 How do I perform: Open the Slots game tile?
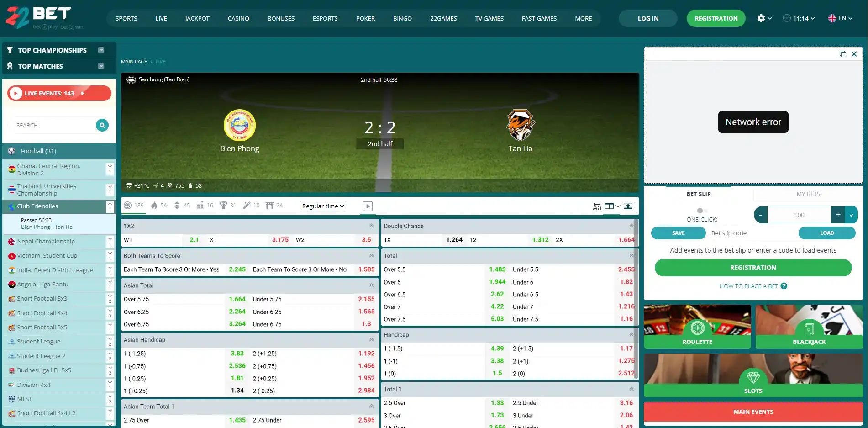753,375
